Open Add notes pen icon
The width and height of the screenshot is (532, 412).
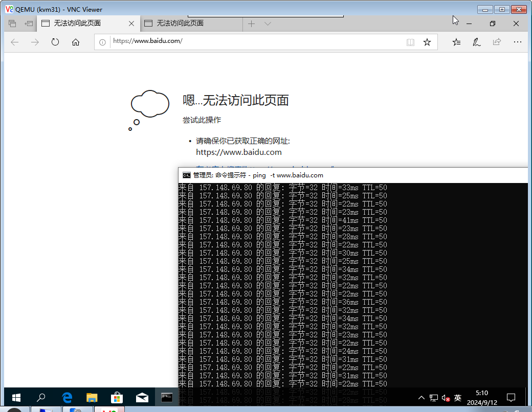(477, 42)
